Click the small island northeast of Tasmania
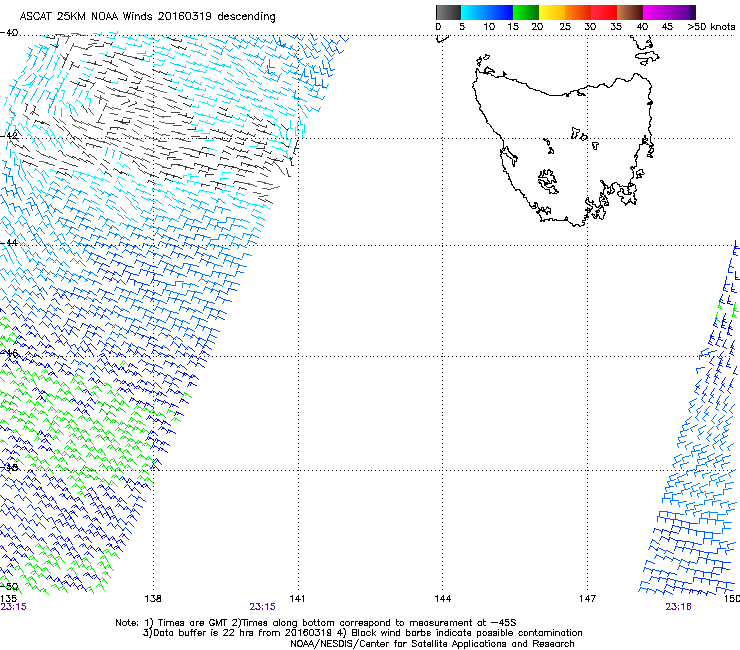The width and height of the screenshot is (740, 650). point(647,58)
